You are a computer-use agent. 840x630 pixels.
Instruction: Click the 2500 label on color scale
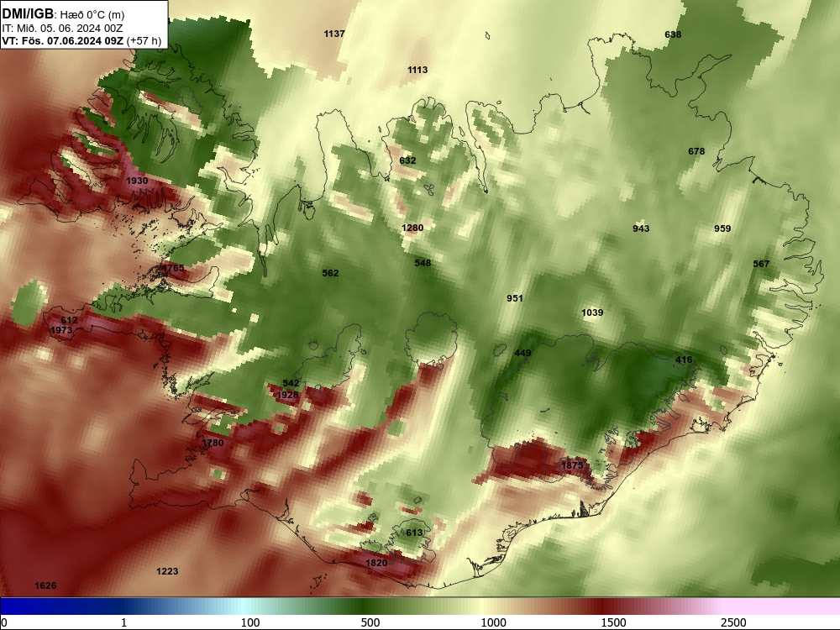pos(733,622)
